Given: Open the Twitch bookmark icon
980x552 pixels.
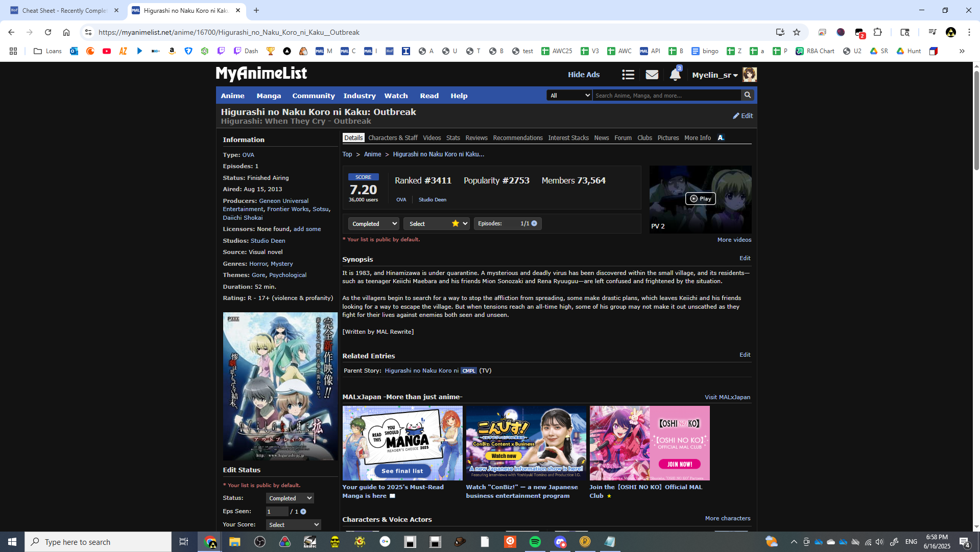Looking at the screenshot, I should pyautogui.click(x=221, y=51).
